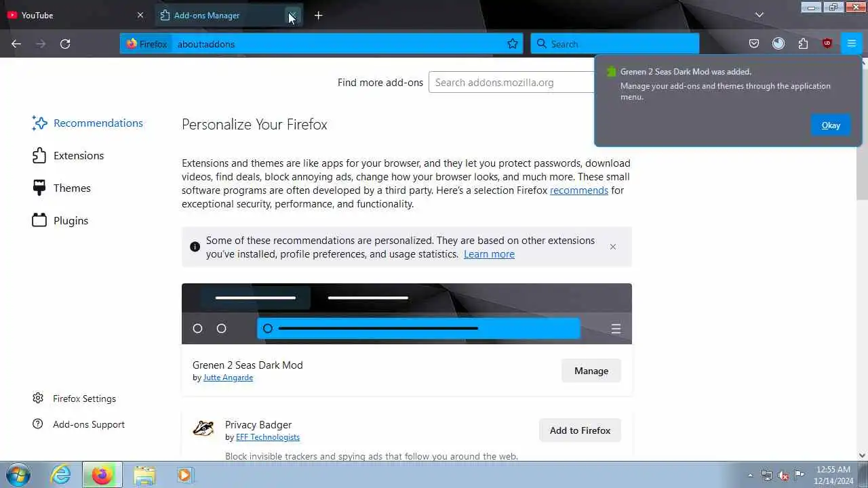This screenshot has width=868, height=488.
Task: Click the taskbar clock showing 12:55 AM
Action: point(834,474)
